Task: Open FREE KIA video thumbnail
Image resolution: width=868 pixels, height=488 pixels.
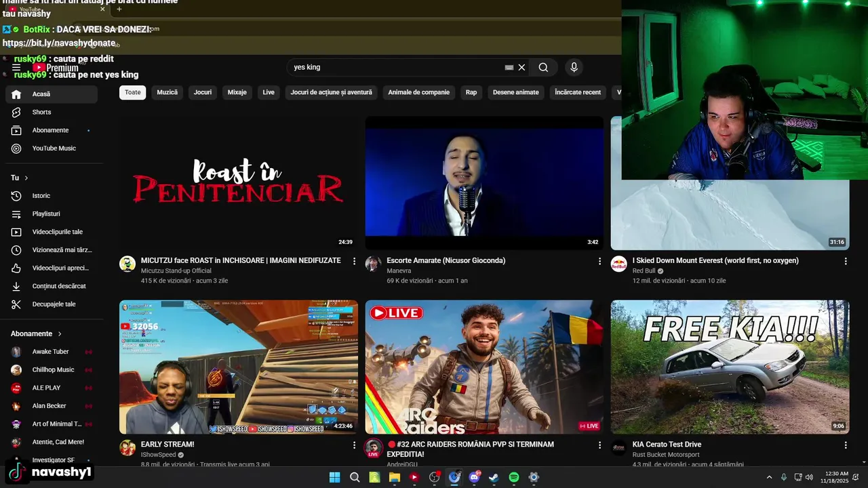Action: point(730,367)
